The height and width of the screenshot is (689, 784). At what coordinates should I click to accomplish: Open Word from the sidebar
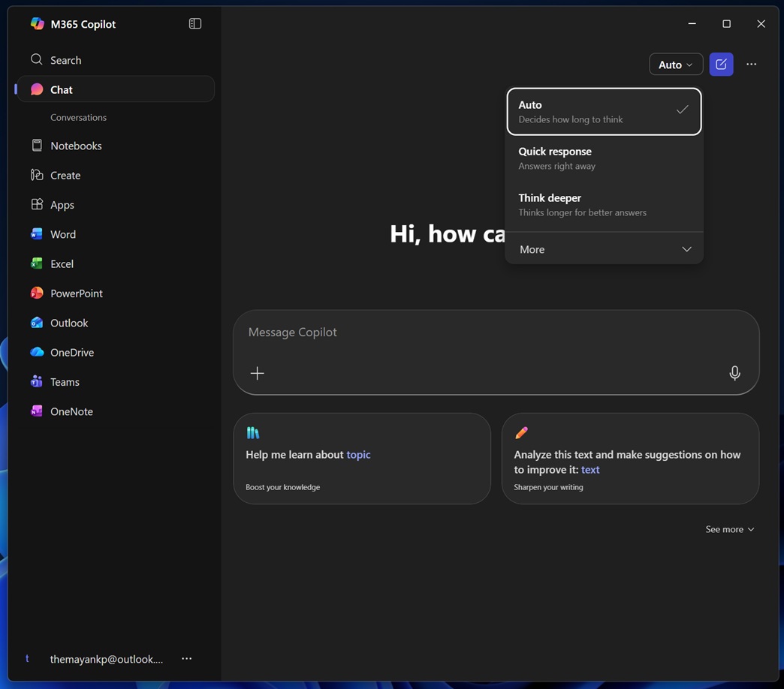click(63, 234)
